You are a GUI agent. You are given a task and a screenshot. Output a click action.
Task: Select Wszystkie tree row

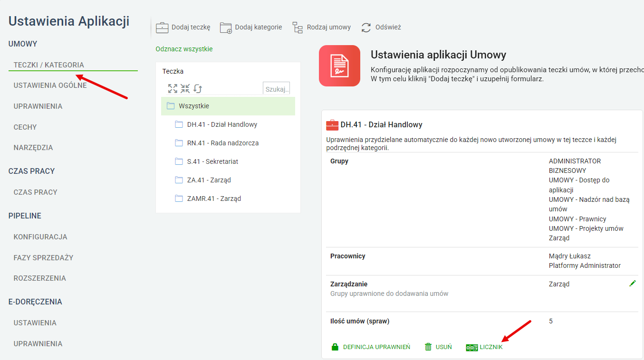(228, 106)
